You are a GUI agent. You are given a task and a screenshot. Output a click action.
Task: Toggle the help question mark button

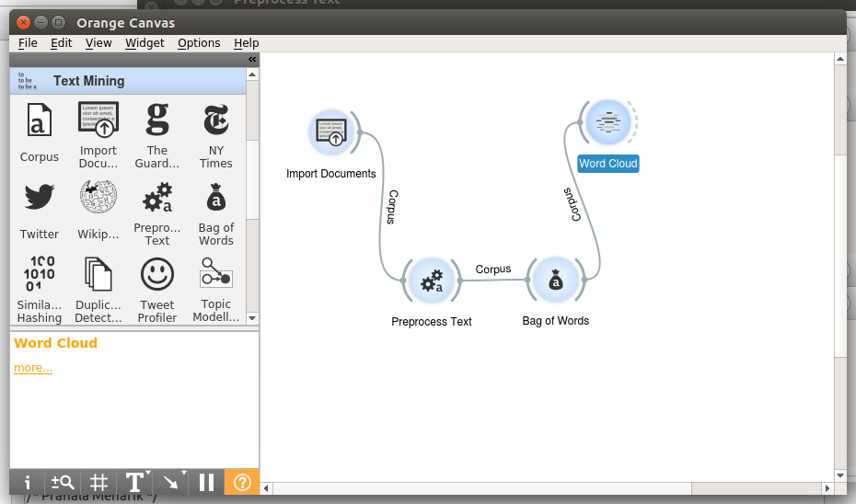[x=242, y=482]
